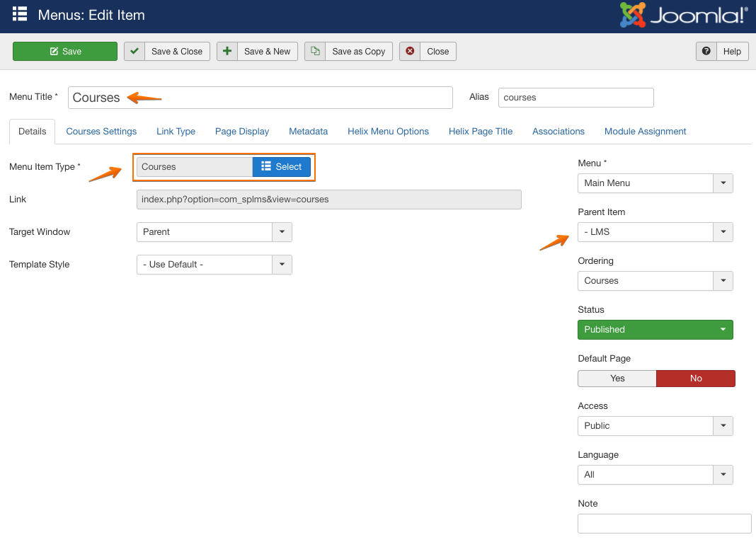Open the Ordering dropdown
Screen dimensions: 756x542
tap(655, 281)
